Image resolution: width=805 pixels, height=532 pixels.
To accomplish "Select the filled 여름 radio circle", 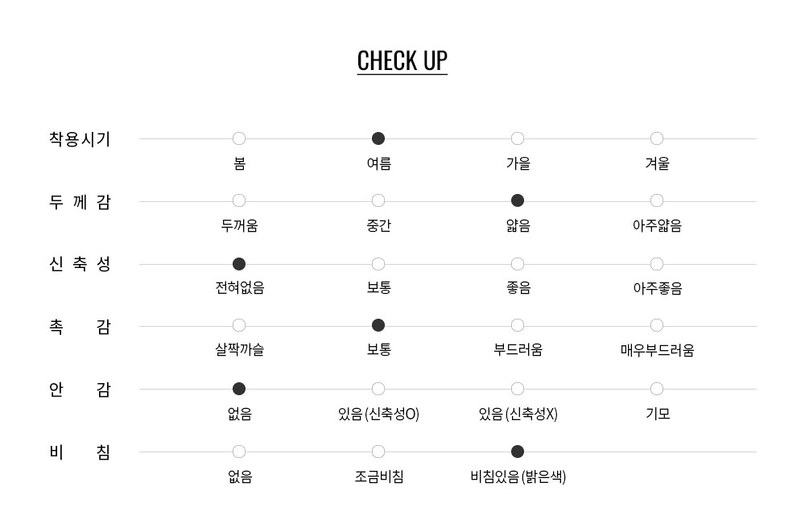I will 378,138.
